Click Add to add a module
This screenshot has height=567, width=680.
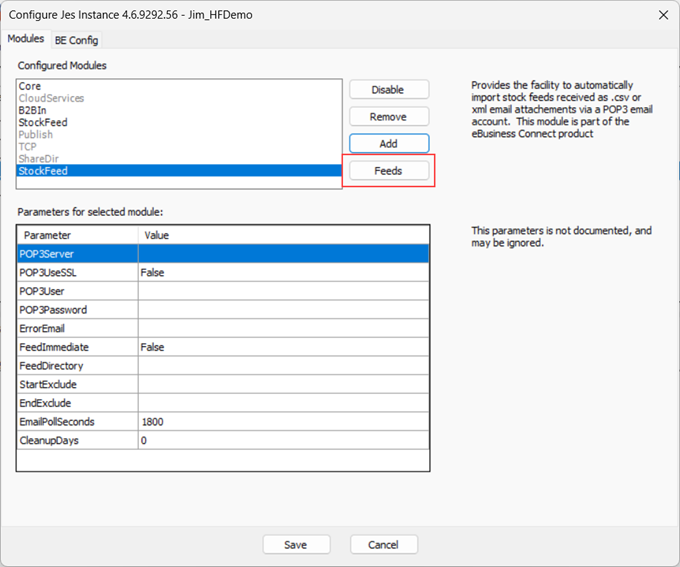(x=388, y=144)
